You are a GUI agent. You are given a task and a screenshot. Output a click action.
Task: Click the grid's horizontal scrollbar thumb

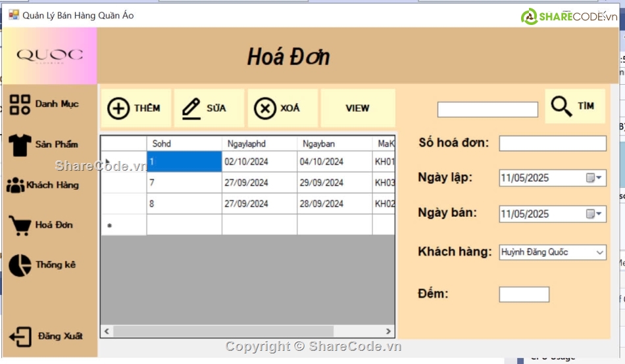click(x=223, y=331)
